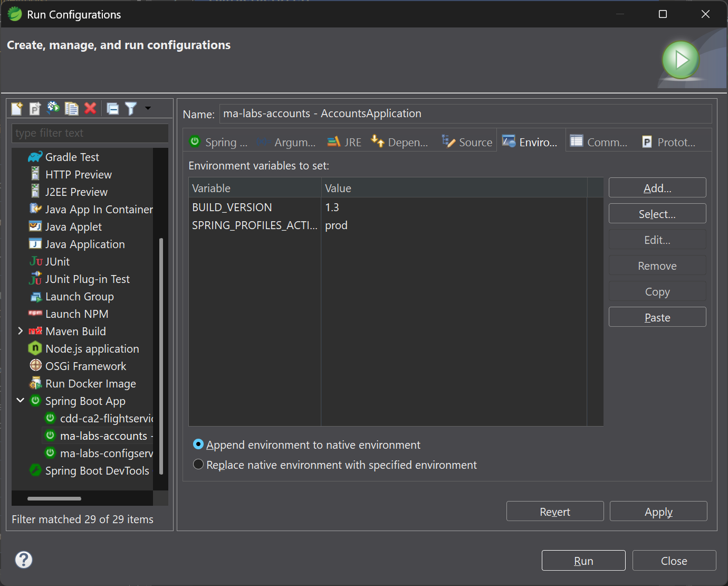Screen dimensions: 728x586
Task: Switch to the Source tab
Action: pos(467,142)
